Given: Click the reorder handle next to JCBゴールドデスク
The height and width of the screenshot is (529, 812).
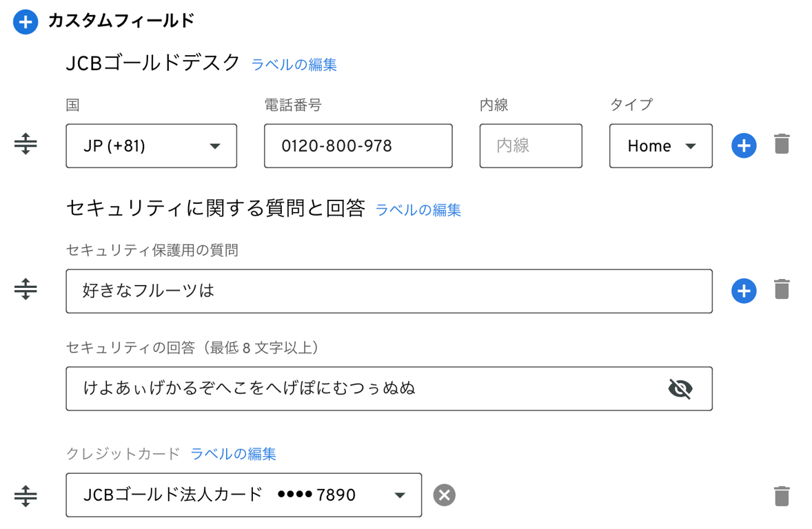Looking at the screenshot, I should pos(25,145).
